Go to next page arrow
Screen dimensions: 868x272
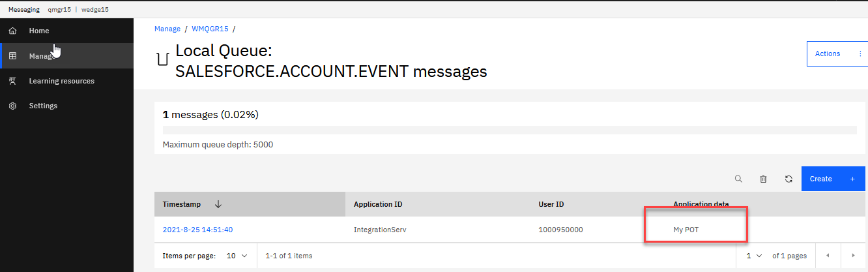(852, 256)
